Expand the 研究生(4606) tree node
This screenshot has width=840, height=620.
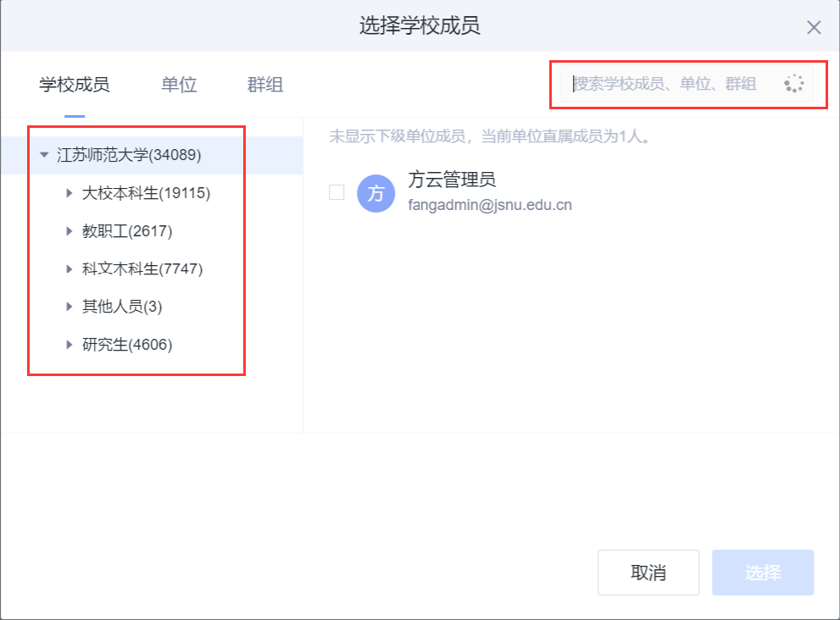69,344
